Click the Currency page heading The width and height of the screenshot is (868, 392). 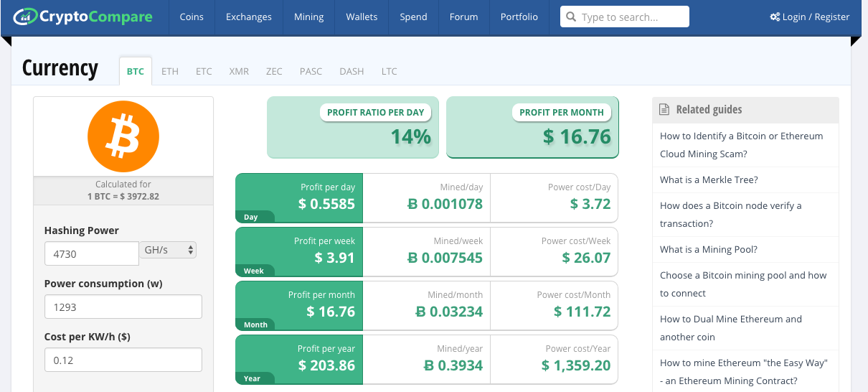pyautogui.click(x=60, y=68)
